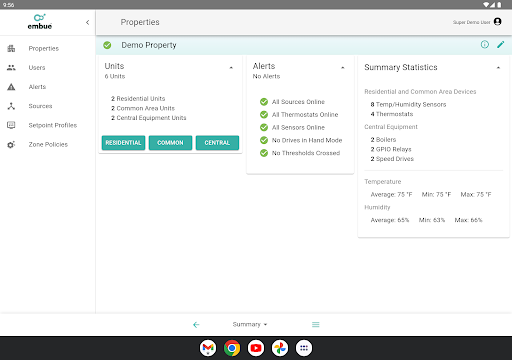The image size is (512, 360).
Task: Open Alerts in the sidebar
Action: [37, 87]
